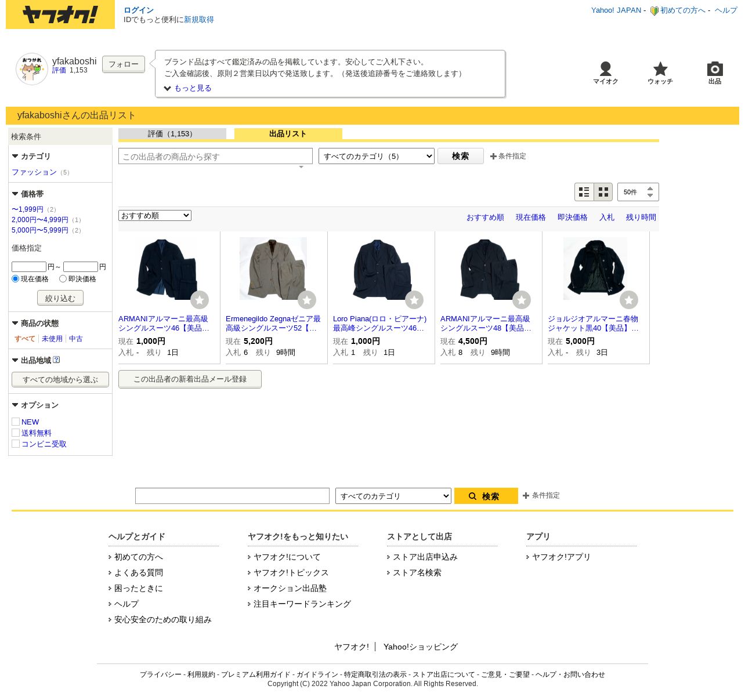The height and width of the screenshot is (700, 745).
Task: Open the Yahoo! JAPAN link
Action: click(x=616, y=10)
